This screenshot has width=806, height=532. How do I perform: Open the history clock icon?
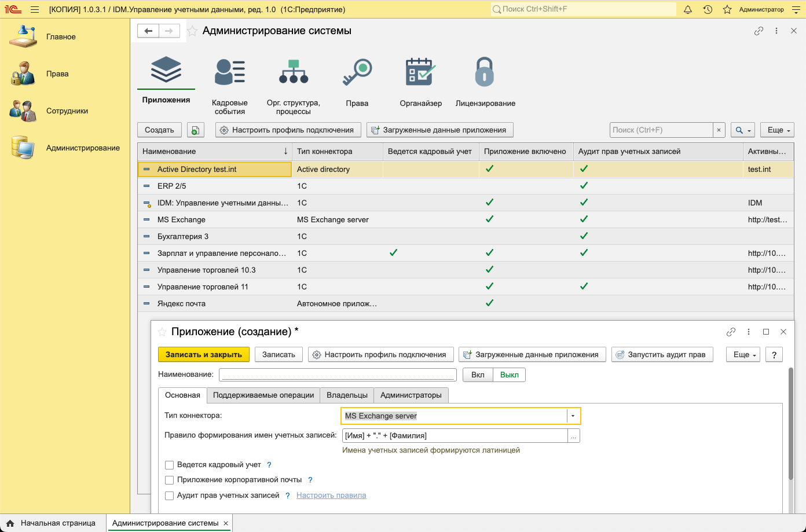(708, 9)
